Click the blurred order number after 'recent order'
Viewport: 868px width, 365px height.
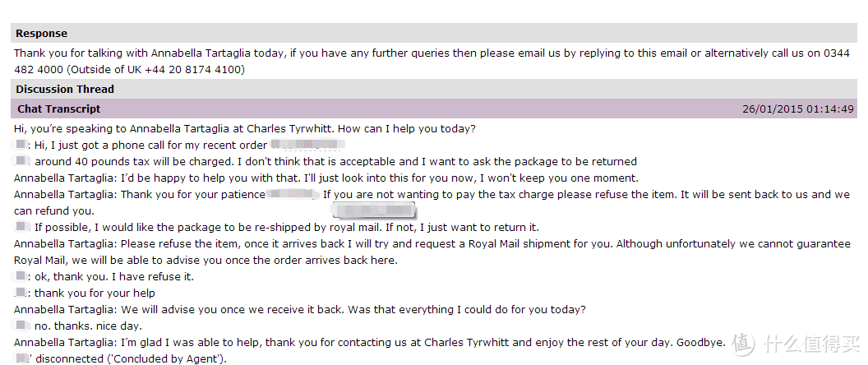click(x=307, y=146)
